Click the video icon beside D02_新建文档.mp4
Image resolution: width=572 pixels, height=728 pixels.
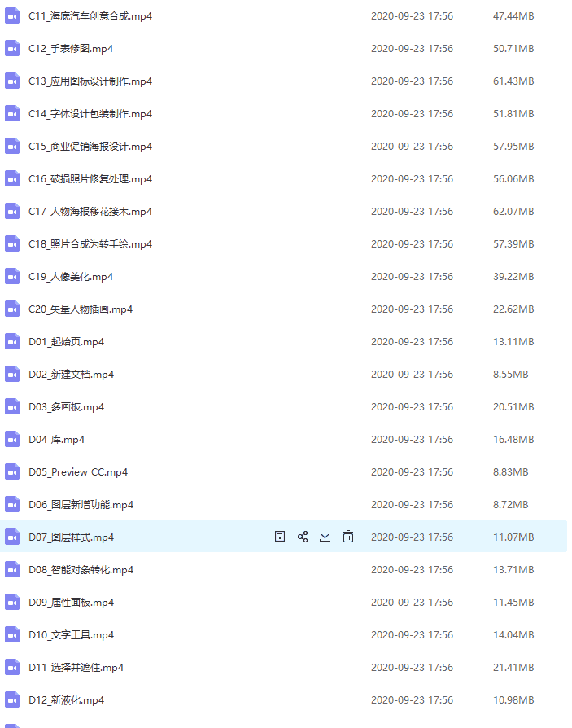coord(12,375)
